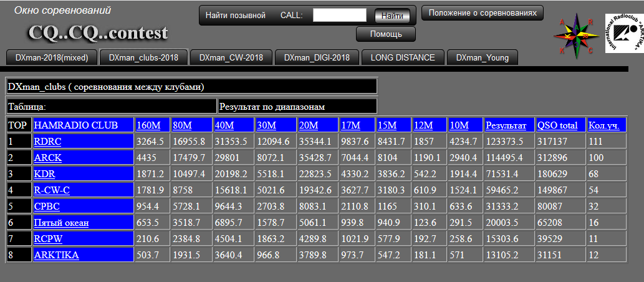Switch to the LONG DISTANCE tab

pos(403,57)
